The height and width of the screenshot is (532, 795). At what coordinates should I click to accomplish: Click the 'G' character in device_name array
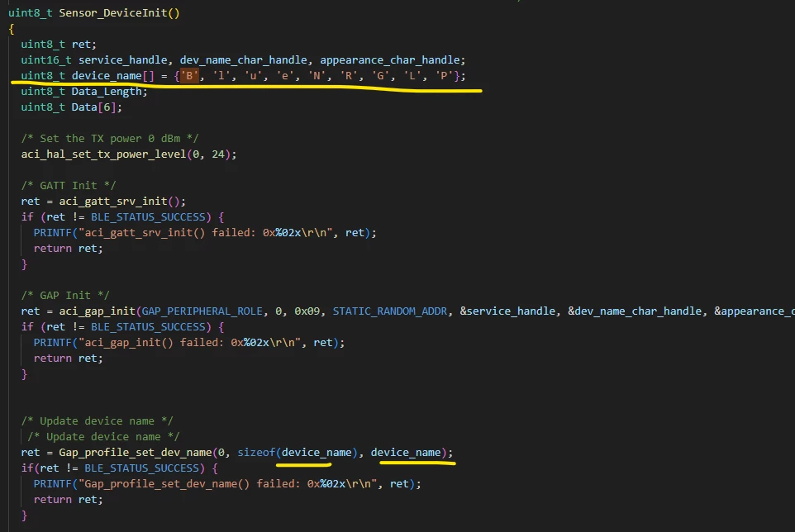(x=380, y=75)
